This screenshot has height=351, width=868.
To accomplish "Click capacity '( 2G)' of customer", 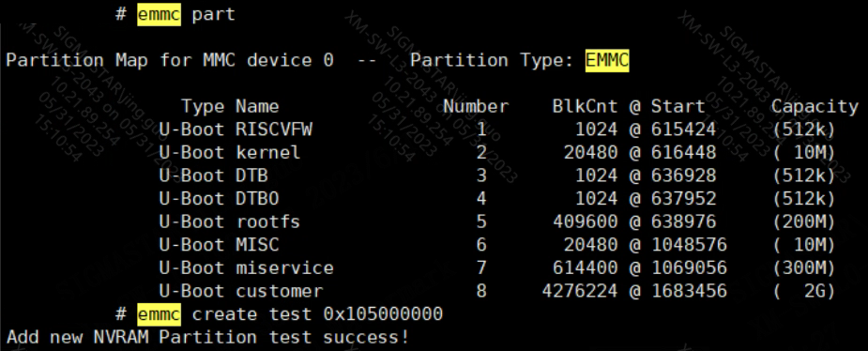I will point(804,291).
